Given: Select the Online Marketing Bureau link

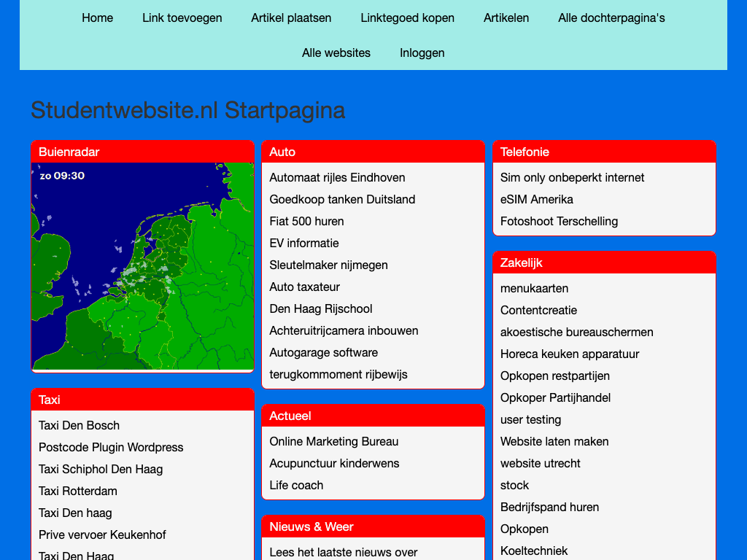Looking at the screenshot, I should coord(333,441).
